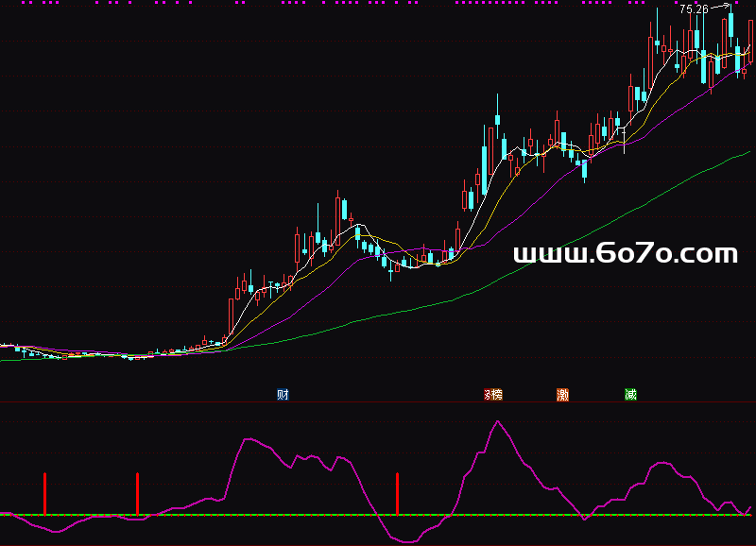Open the red 榜 marker icon

point(492,394)
